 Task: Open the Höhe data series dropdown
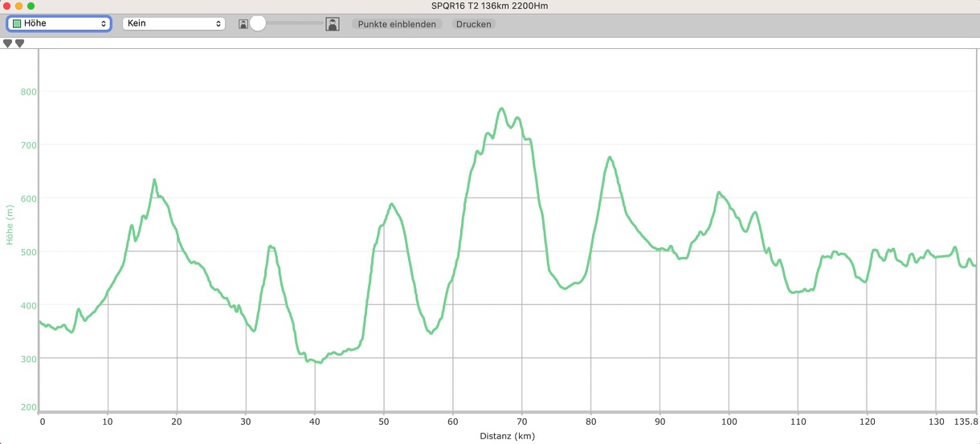tap(59, 24)
